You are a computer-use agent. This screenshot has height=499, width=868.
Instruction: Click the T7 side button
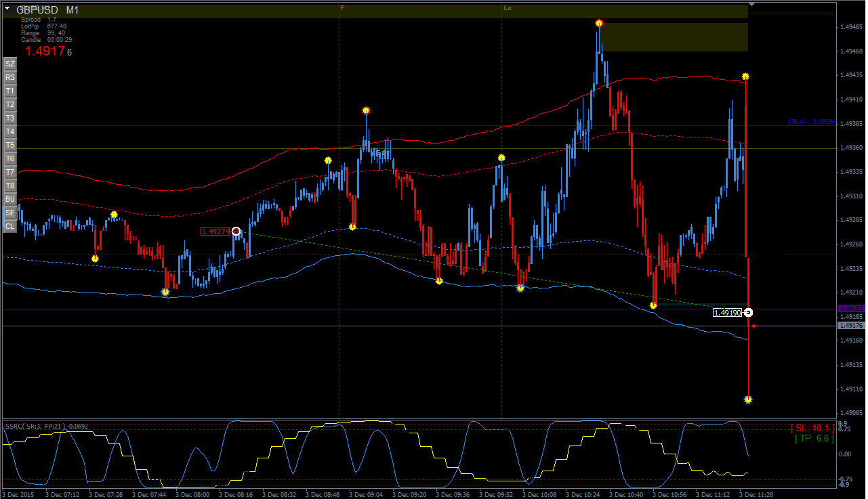(10, 172)
